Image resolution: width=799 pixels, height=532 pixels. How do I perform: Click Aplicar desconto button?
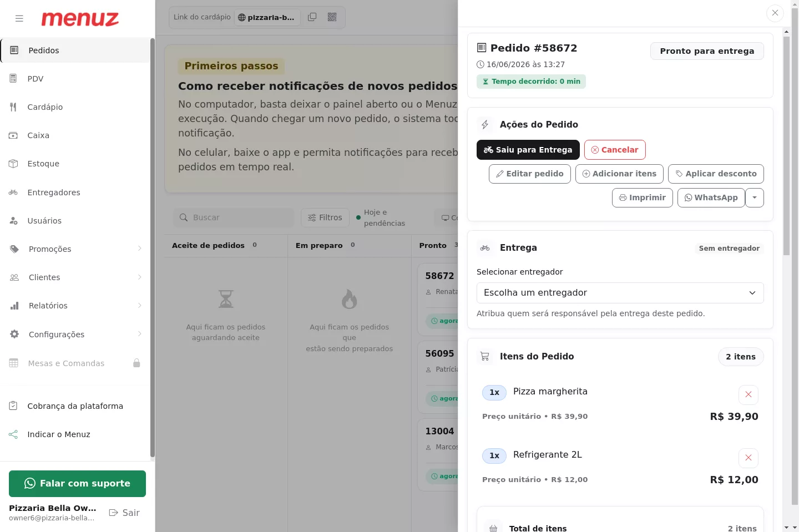click(716, 174)
